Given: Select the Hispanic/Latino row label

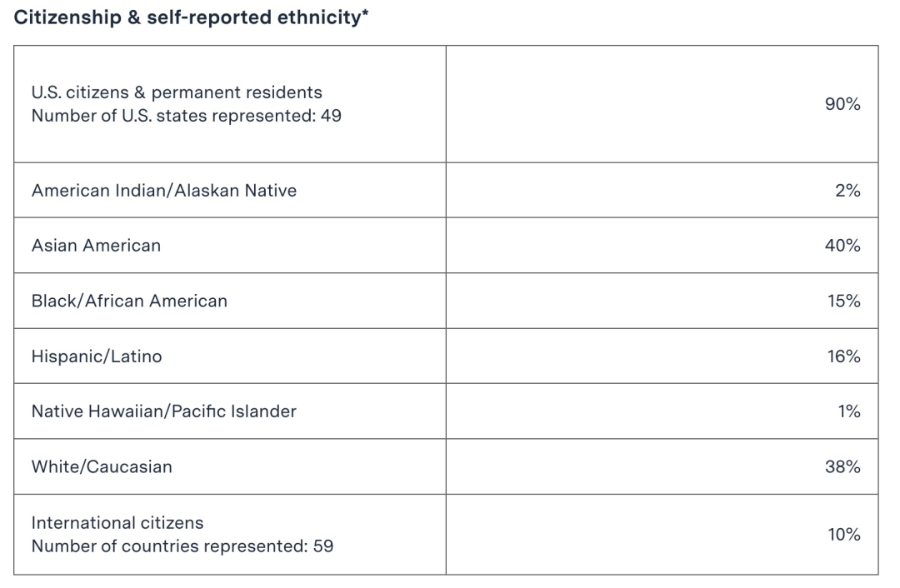Looking at the screenshot, I should [97, 356].
